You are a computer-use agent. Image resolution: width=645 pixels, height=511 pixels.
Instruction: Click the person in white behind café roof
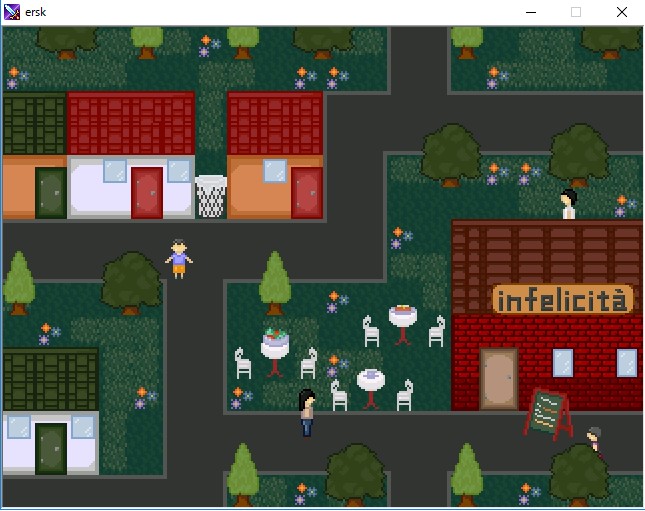(569, 204)
